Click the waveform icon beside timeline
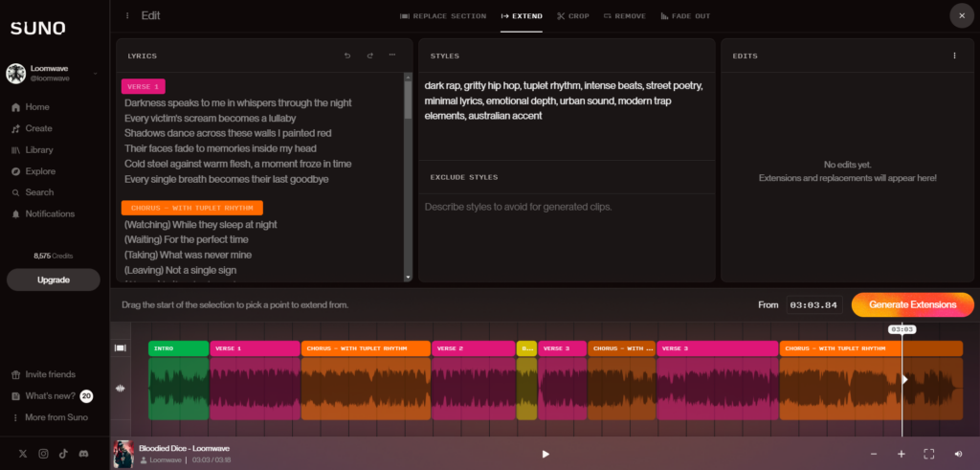This screenshot has width=980, height=470. tap(120, 388)
